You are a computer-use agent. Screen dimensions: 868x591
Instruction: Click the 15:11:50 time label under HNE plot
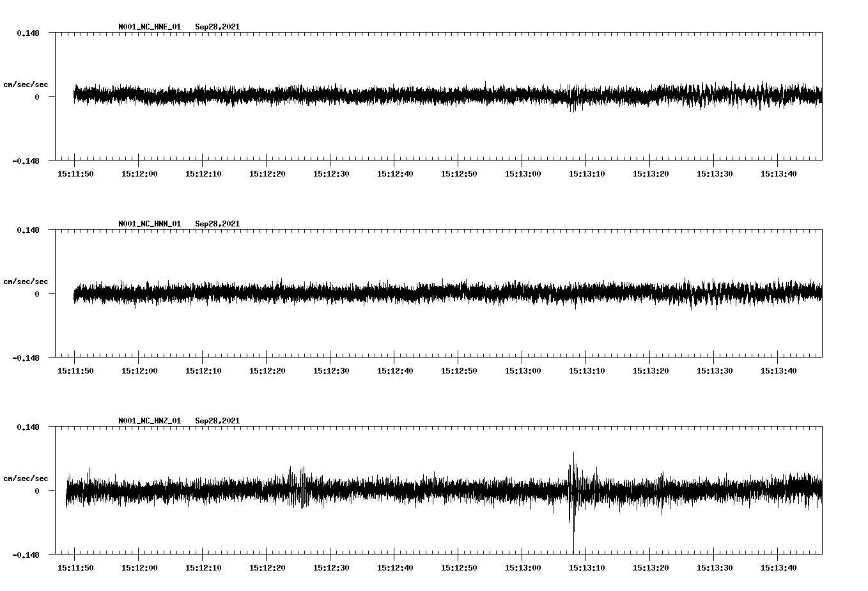pos(75,174)
